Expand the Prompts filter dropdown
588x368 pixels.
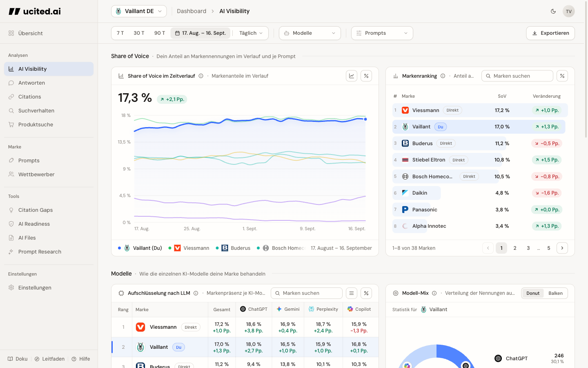pyautogui.click(x=382, y=33)
